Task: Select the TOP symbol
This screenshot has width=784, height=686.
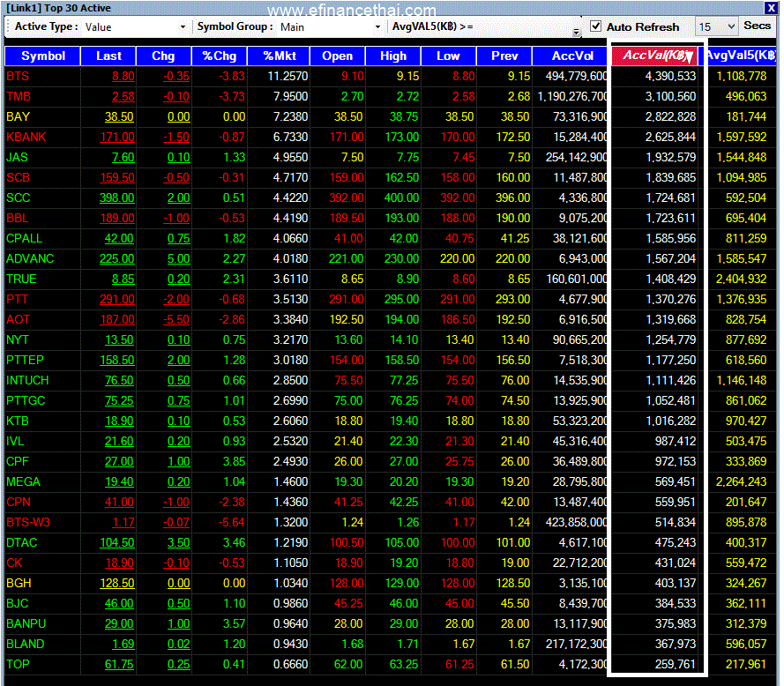Action: coord(18,665)
